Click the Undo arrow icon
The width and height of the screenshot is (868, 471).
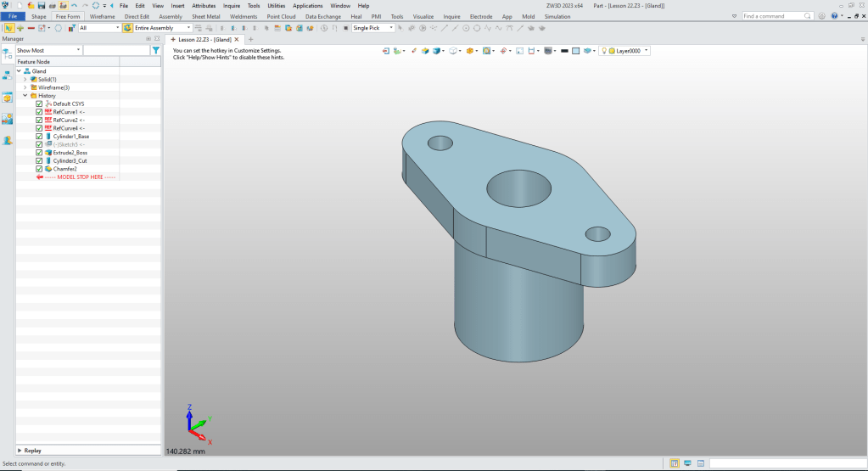74,5
